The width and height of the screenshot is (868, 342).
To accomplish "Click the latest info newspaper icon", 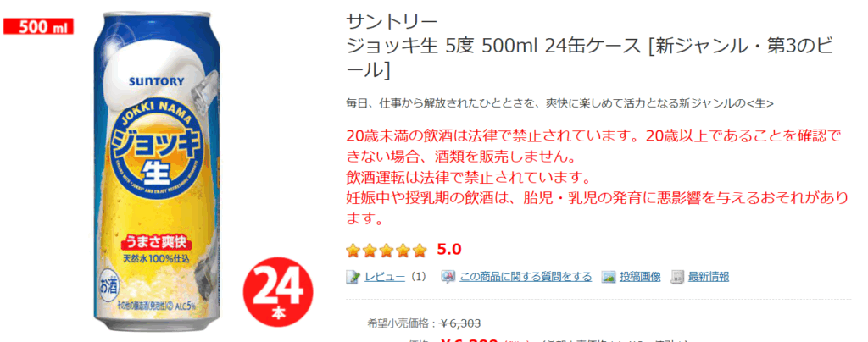I will coord(677,277).
